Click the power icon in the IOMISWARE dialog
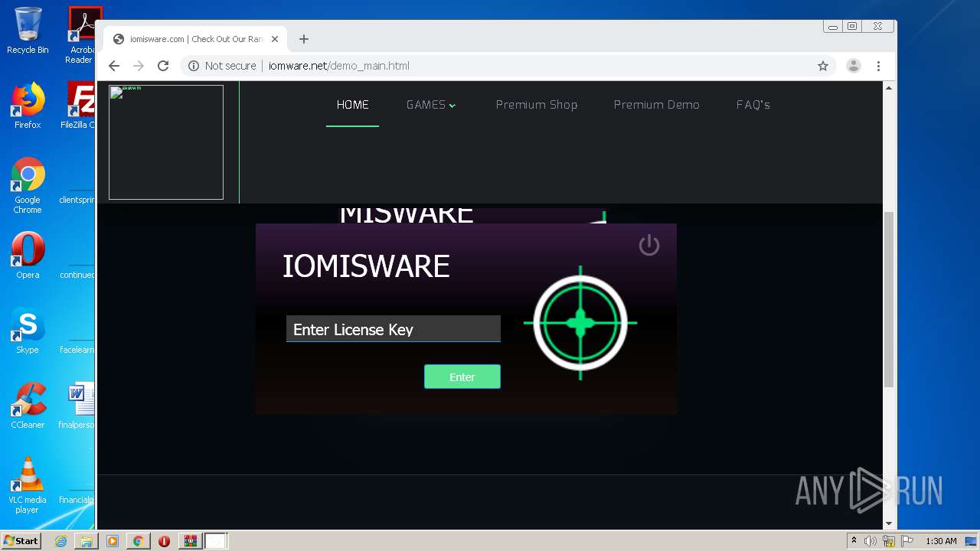 click(x=649, y=245)
